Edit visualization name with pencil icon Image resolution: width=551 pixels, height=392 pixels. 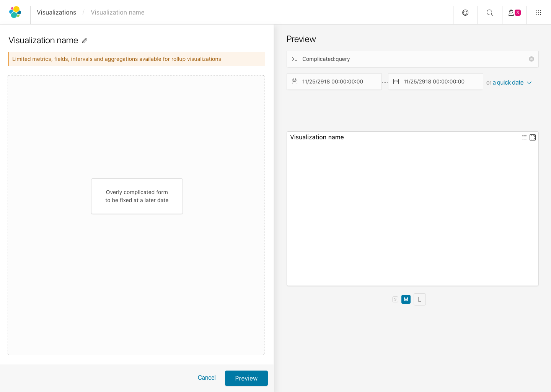pyautogui.click(x=85, y=41)
